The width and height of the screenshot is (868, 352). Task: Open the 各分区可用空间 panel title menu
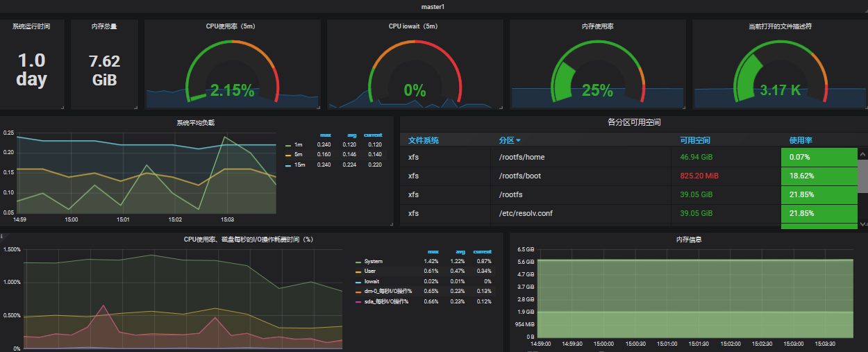(x=634, y=122)
